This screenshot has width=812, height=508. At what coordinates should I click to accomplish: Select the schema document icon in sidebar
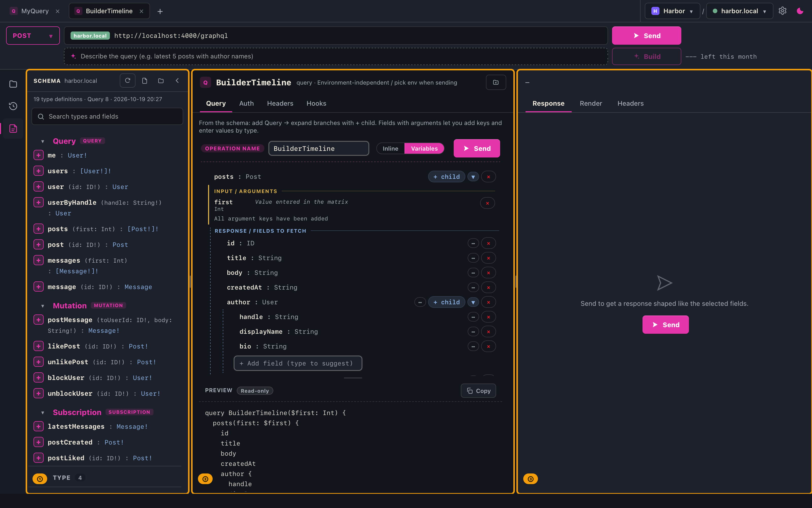13,128
